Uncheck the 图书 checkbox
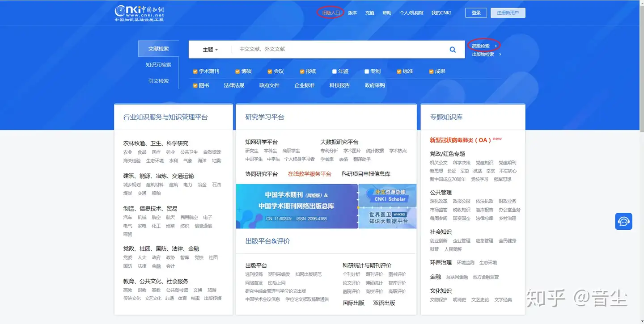 (195, 85)
